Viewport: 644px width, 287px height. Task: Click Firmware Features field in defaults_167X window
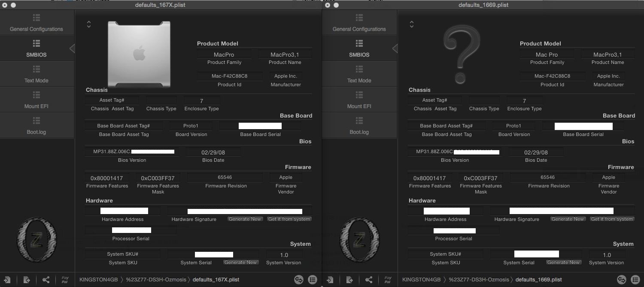pyautogui.click(x=106, y=178)
